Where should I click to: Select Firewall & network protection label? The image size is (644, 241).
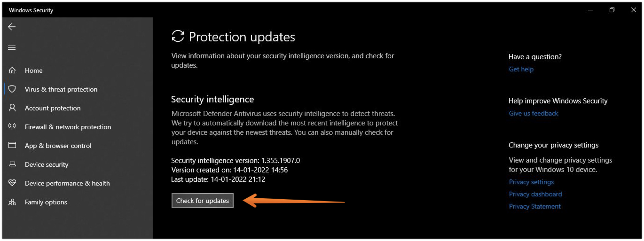(68, 127)
